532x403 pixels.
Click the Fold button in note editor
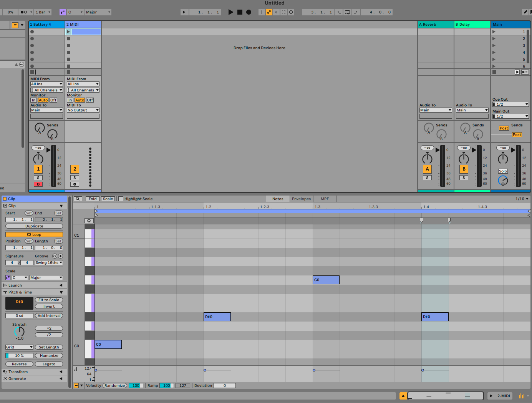93,199
